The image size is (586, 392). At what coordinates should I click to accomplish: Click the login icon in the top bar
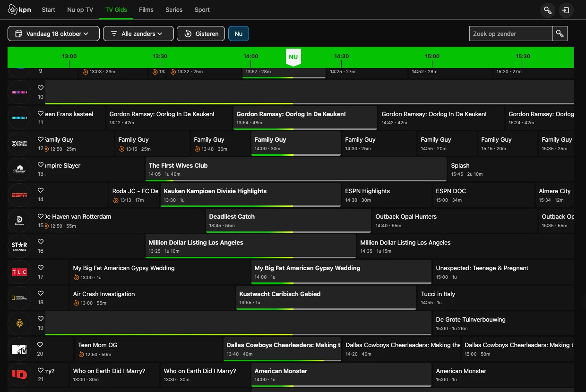pos(566,10)
